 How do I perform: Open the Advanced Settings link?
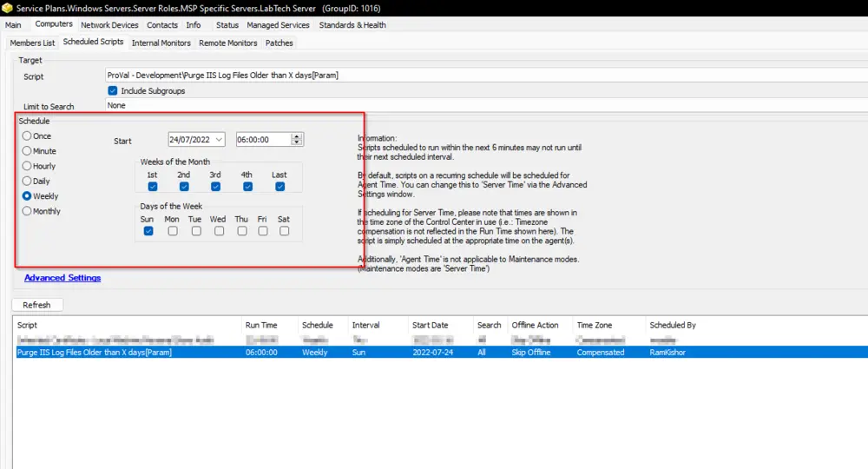[x=62, y=278]
